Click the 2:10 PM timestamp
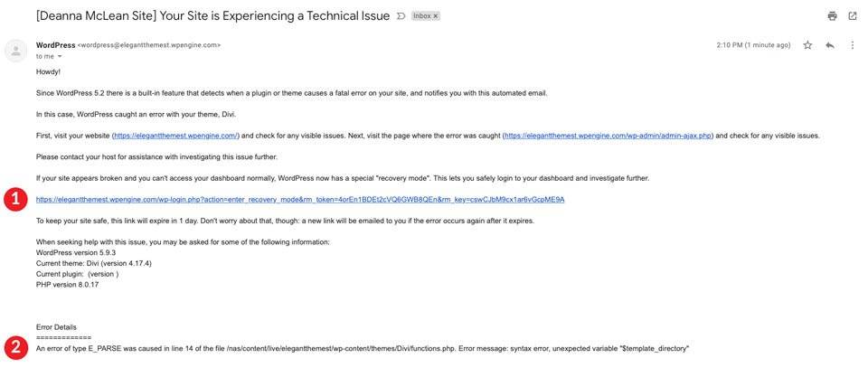This screenshot has height=377, width=868. [x=753, y=45]
